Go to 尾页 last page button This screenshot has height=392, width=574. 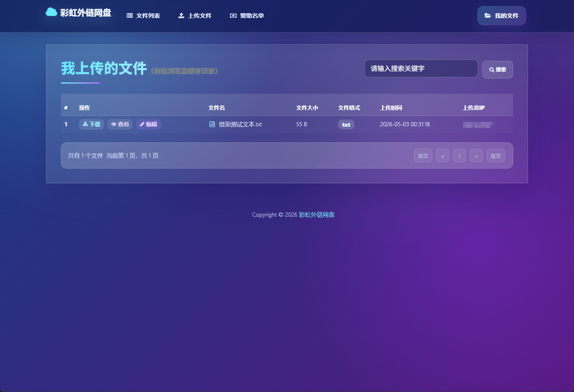(x=496, y=156)
